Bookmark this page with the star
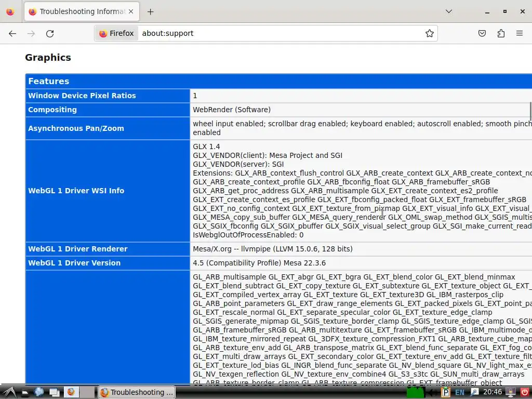The image size is (532, 399). 430,33
